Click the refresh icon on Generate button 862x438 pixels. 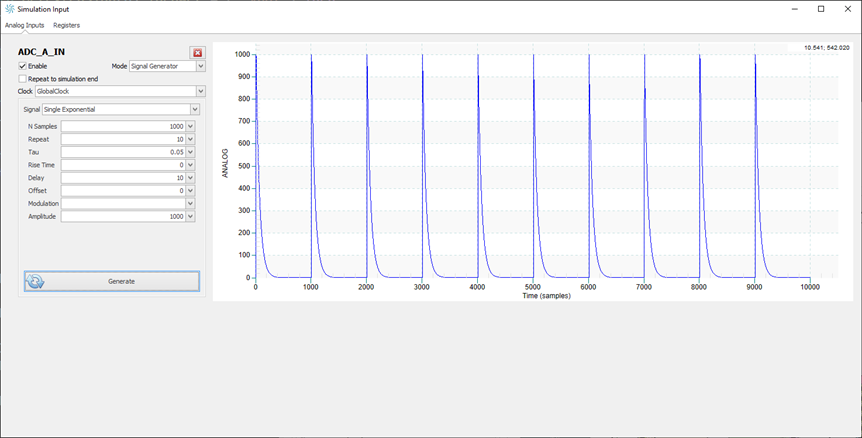click(35, 281)
